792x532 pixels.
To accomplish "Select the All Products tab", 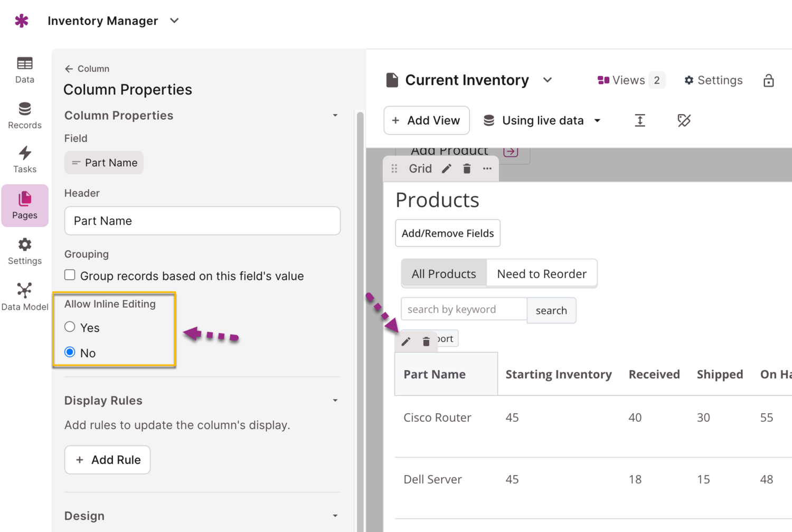I will (444, 274).
